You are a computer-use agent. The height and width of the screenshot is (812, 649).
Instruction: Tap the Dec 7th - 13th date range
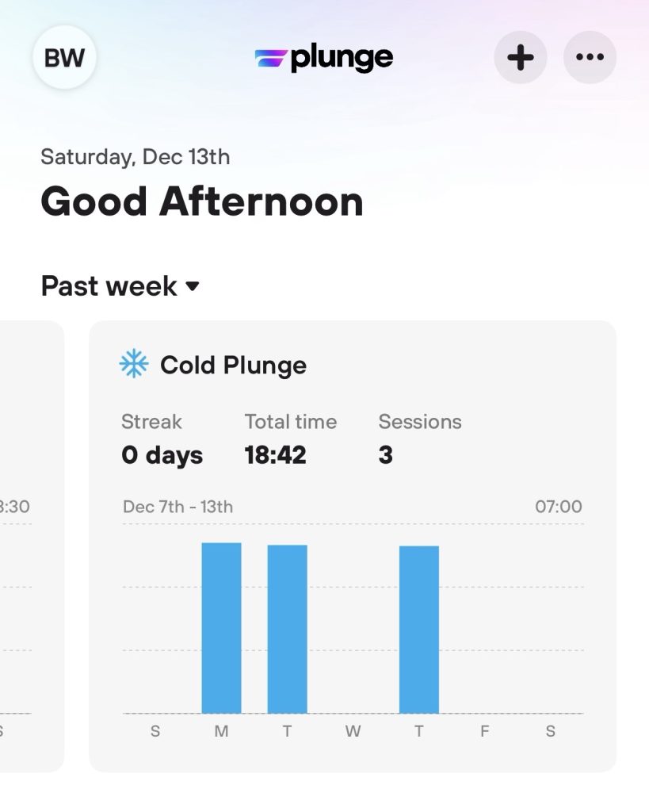[178, 506]
